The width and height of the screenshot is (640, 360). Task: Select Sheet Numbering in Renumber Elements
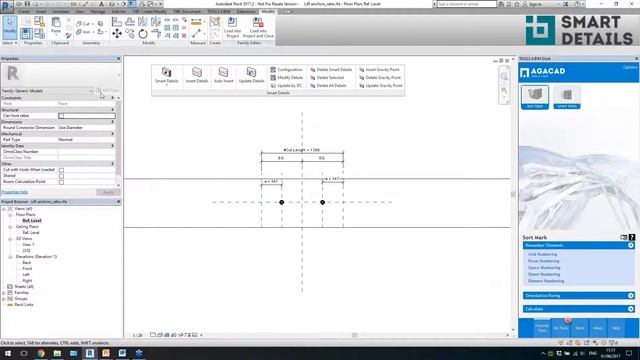[x=544, y=274]
